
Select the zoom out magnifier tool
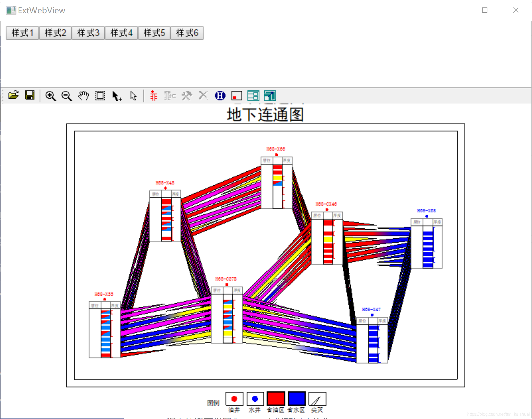pos(67,96)
